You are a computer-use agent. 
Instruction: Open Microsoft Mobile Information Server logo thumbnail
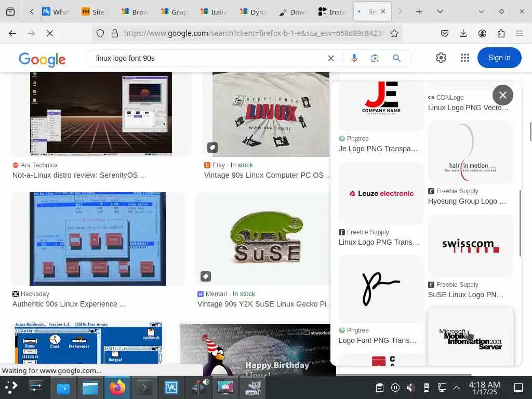pyautogui.click(x=470, y=337)
